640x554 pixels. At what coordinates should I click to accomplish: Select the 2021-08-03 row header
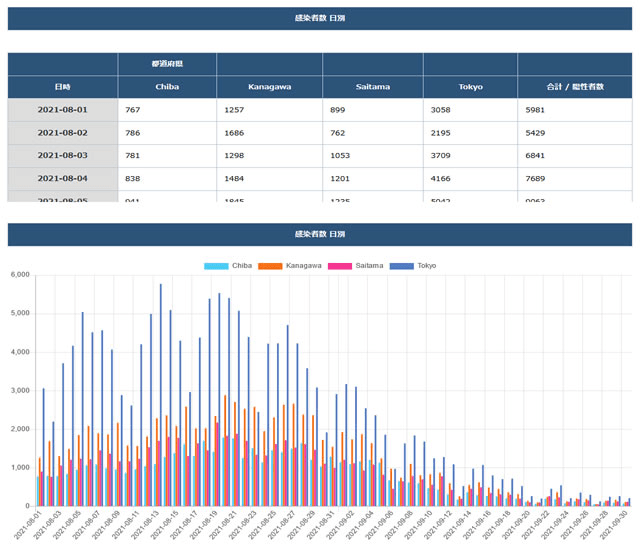pos(63,156)
